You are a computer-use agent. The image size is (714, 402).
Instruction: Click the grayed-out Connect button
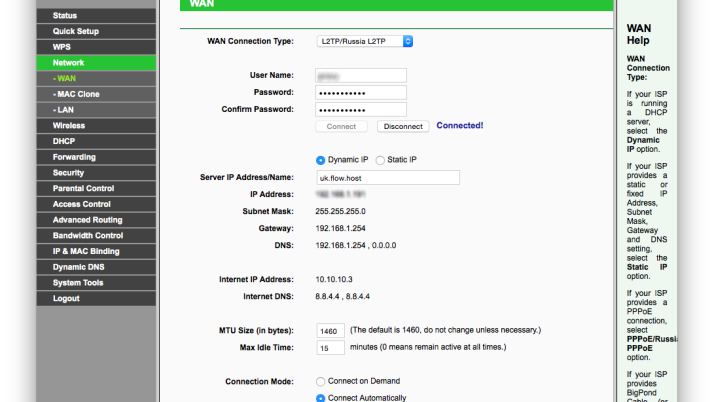click(x=341, y=126)
